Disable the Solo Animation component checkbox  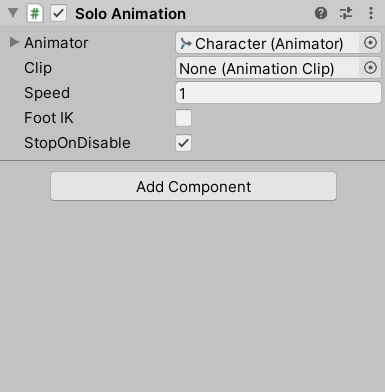coord(58,14)
